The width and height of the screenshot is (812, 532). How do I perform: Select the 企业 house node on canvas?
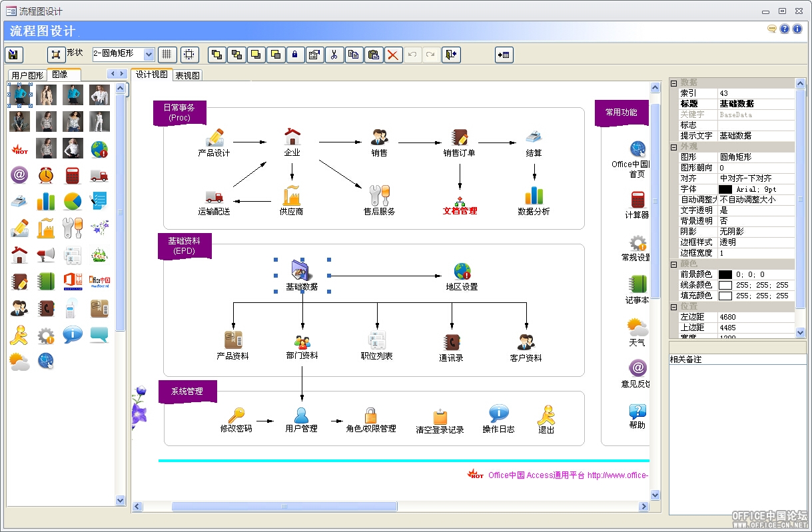pyautogui.click(x=292, y=142)
